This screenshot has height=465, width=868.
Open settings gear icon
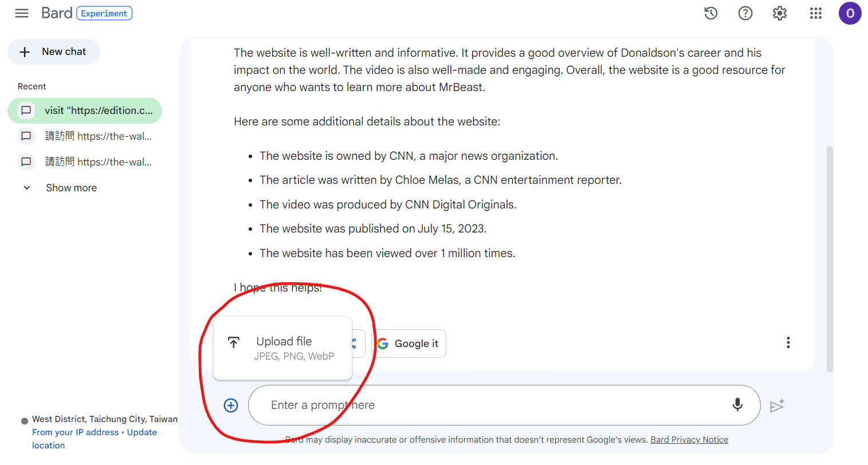coord(780,13)
